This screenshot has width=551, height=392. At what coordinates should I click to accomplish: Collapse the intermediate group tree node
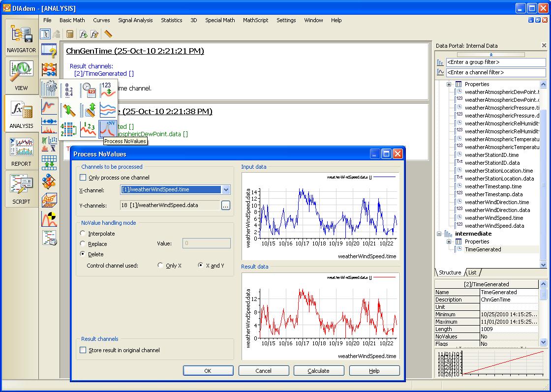pyautogui.click(x=439, y=234)
